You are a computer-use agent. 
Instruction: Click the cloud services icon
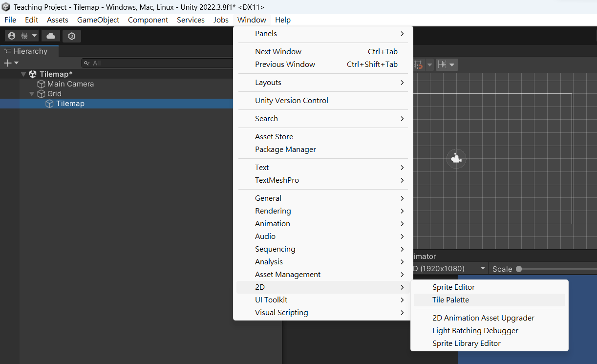[x=51, y=36]
